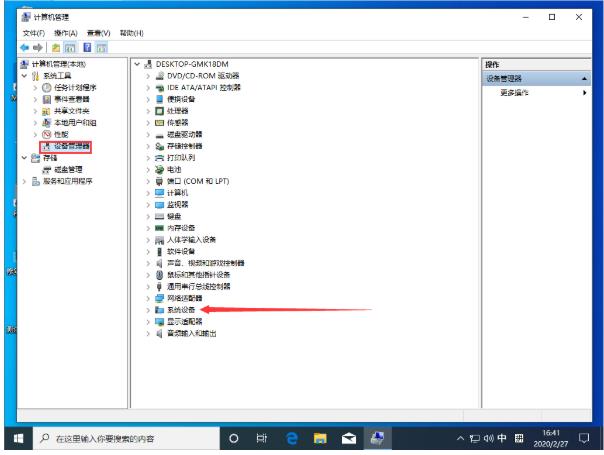The height and width of the screenshot is (455, 604).
Task: Select the 传感器 category row
Action: 178,123
